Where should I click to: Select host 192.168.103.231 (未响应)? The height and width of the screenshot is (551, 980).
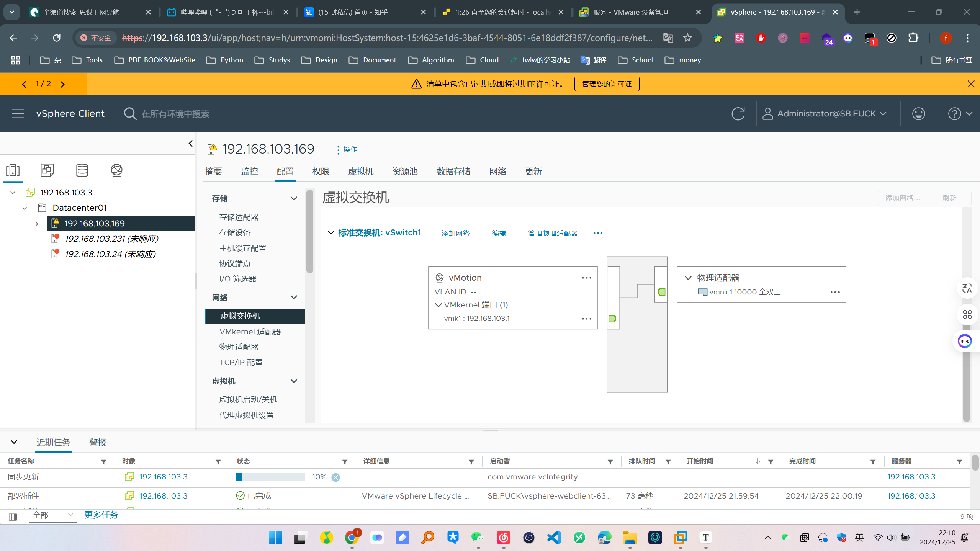point(111,239)
